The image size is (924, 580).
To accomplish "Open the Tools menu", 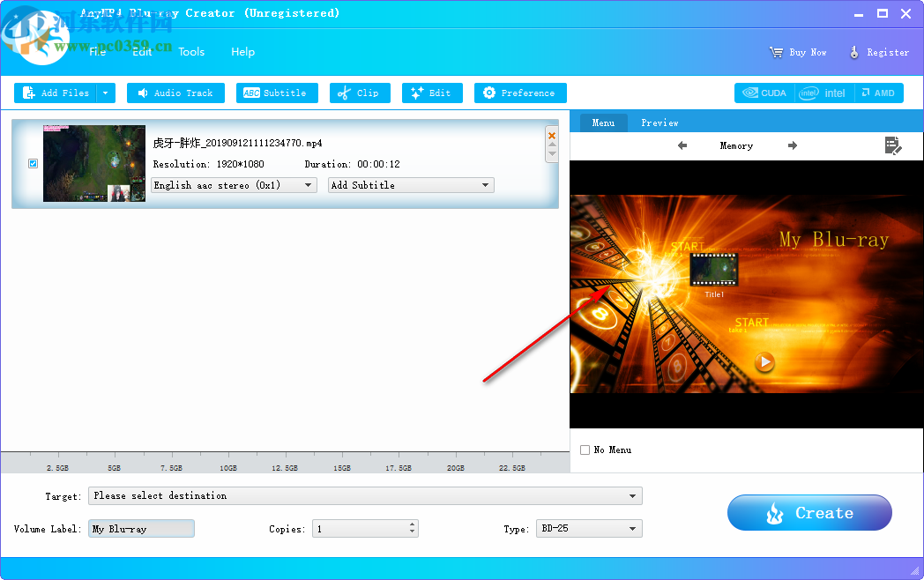I will 191,52.
